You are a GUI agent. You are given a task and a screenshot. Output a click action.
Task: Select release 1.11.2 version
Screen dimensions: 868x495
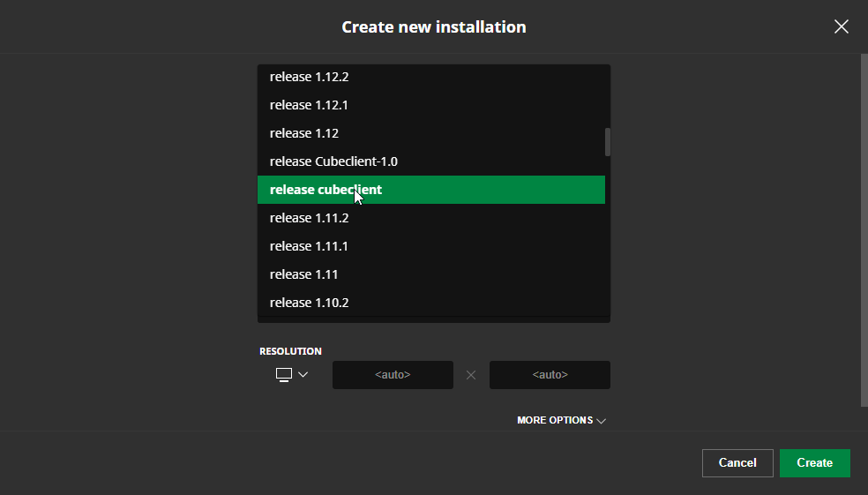[431, 218]
